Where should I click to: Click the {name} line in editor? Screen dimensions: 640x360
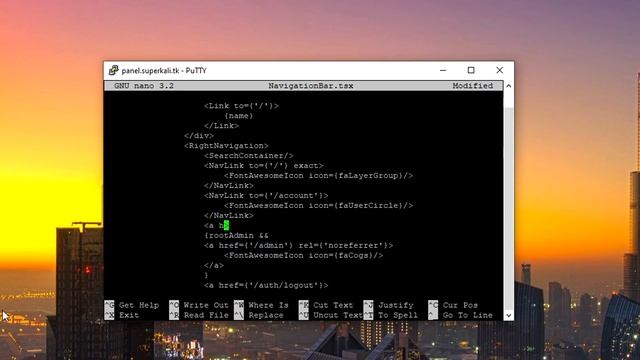tap(238, 116)
